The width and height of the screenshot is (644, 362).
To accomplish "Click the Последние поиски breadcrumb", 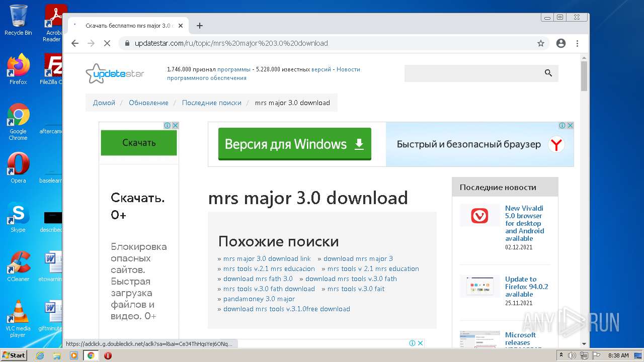I will pyautogui.click(x=212, y=103).
